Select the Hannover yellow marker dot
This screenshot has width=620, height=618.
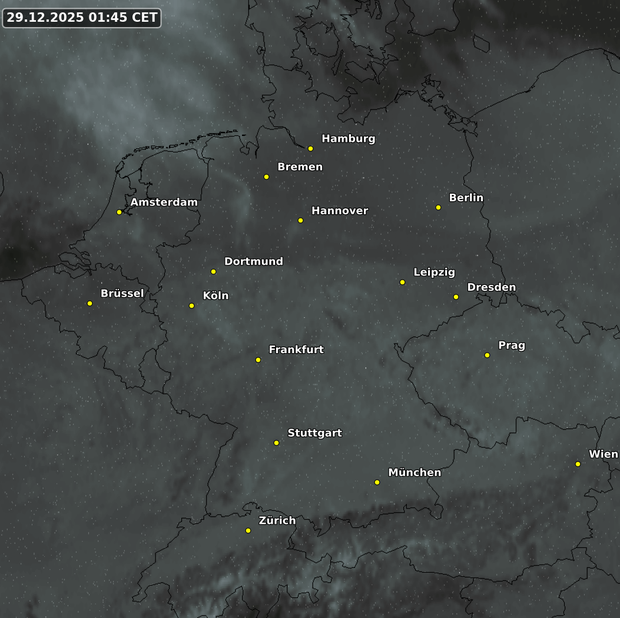tap(300, 221)
